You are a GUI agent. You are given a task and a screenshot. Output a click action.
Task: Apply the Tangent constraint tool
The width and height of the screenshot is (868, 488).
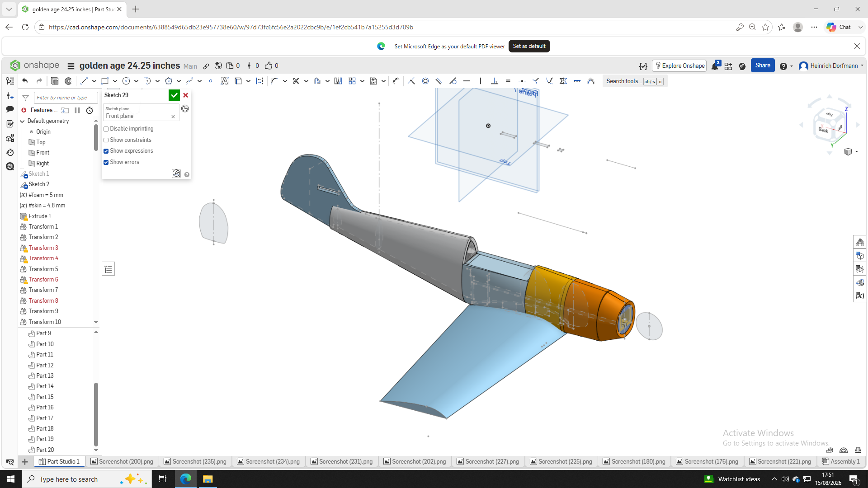coord(453,81)
